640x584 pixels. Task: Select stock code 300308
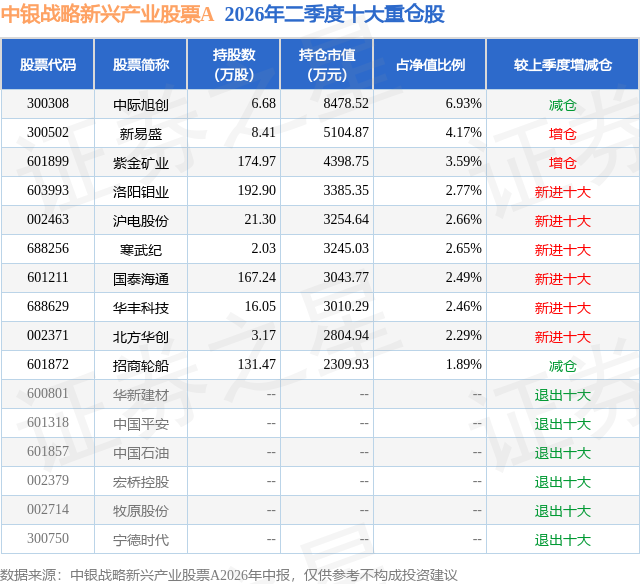[x=48, y=104]
